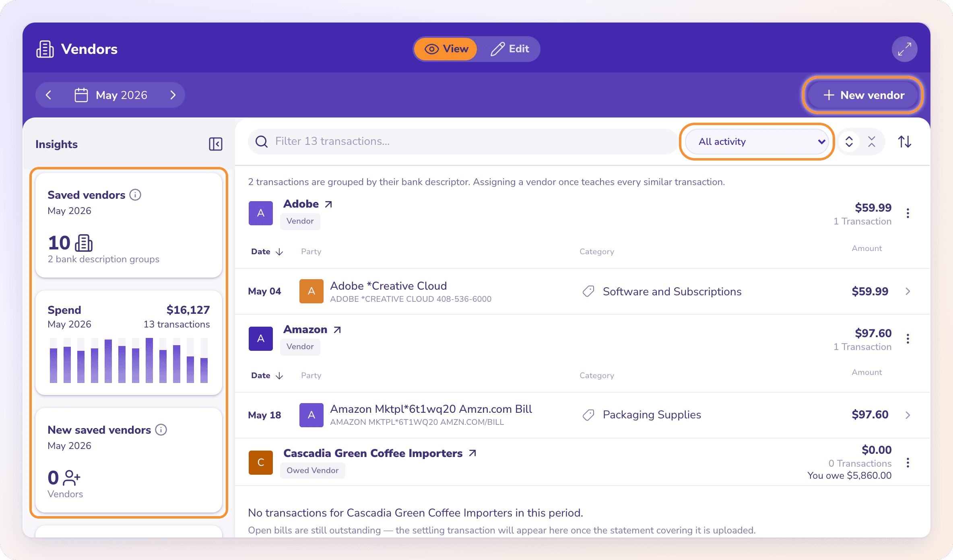Click the Packaging Supplies category tag icon

point(588,415)
